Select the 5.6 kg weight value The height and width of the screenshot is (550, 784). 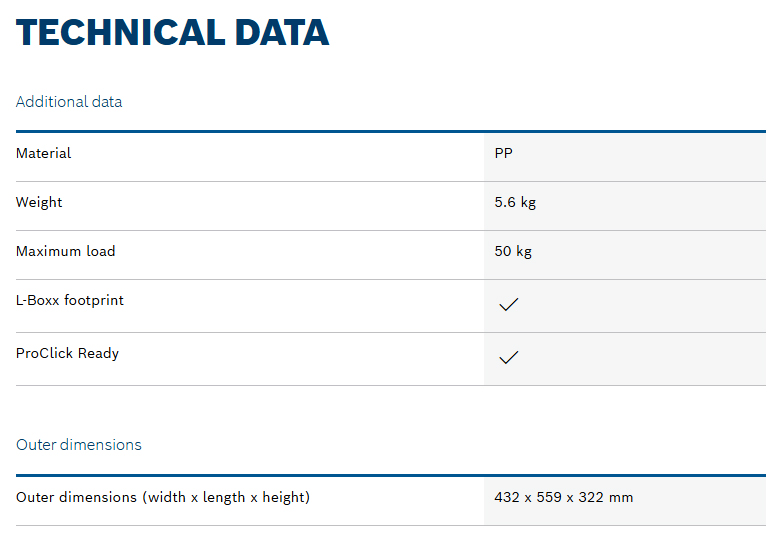pos(515,202)
